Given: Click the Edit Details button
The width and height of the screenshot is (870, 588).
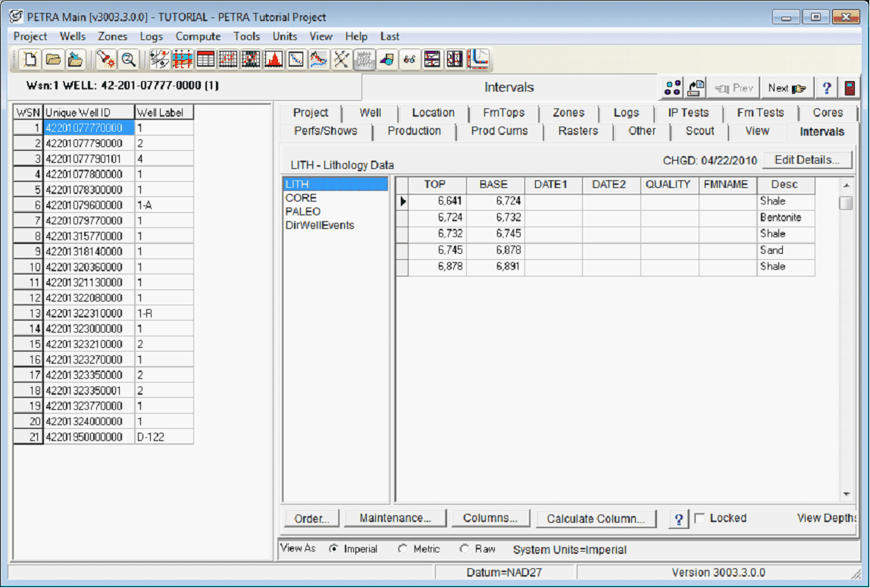Looking at the screenshot, I should [807, 160].
